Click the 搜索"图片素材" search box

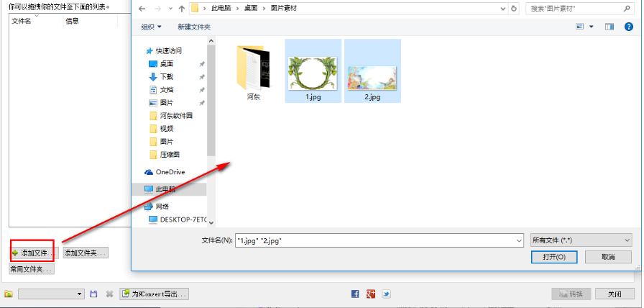(579, 8)
